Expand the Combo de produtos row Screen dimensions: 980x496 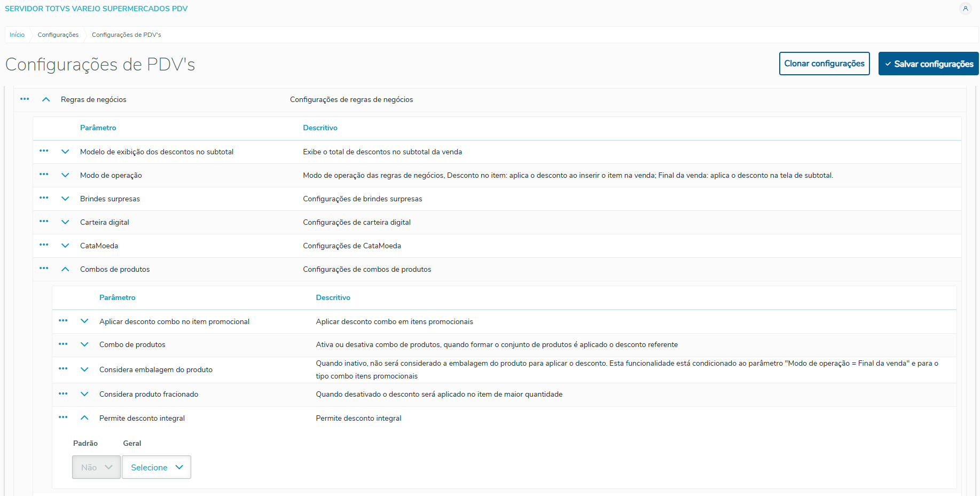84,344
